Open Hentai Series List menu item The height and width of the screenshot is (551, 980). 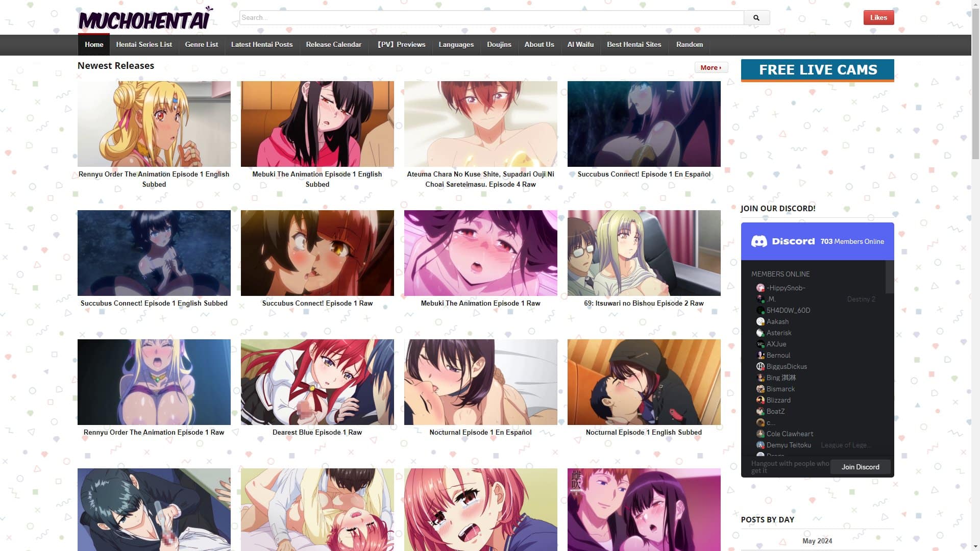pos(144,45)
